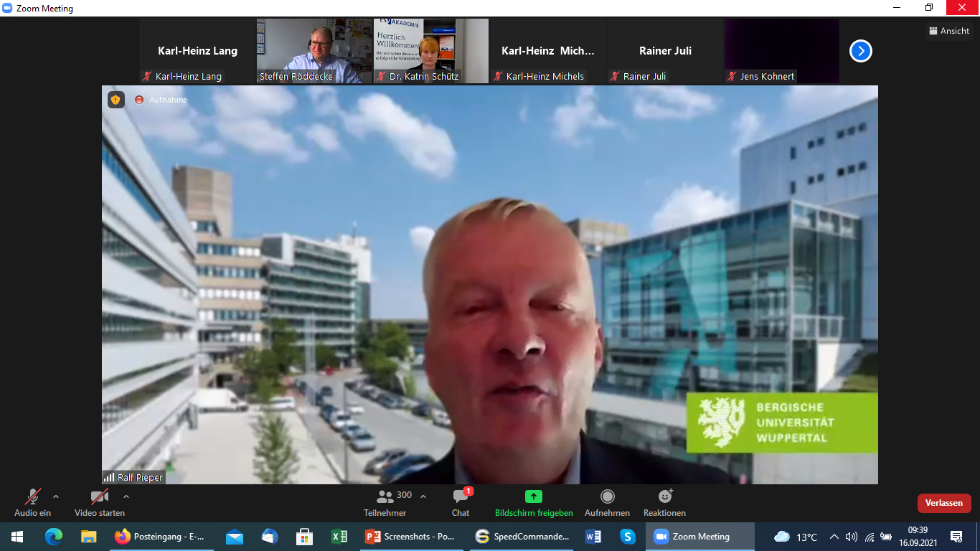Open Microsoft Edge from taskbar

[54, 537]
